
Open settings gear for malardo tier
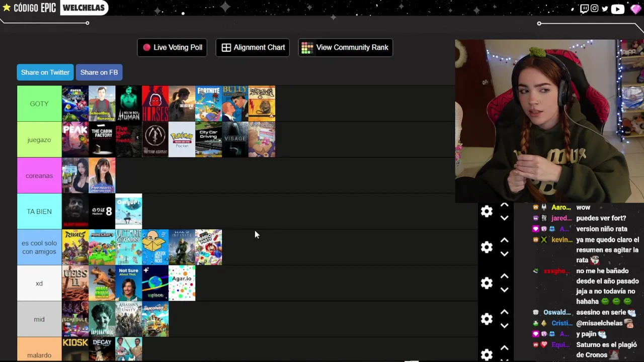[487, 355]
